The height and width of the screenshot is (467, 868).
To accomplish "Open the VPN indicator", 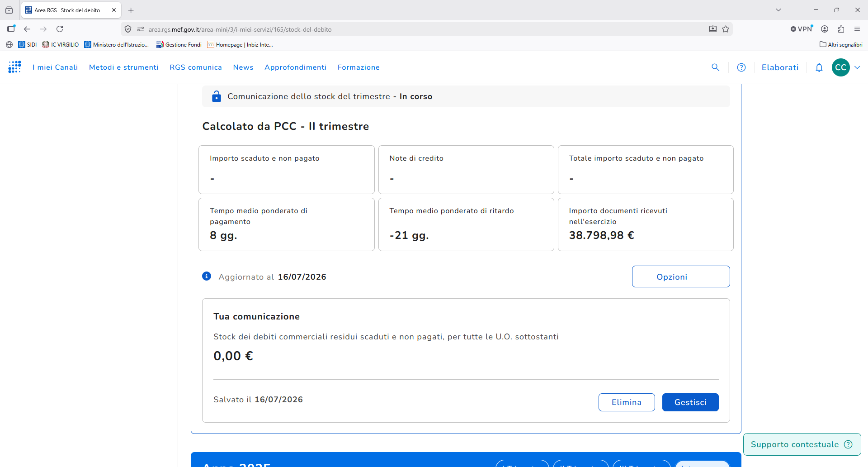I will 802,29.
